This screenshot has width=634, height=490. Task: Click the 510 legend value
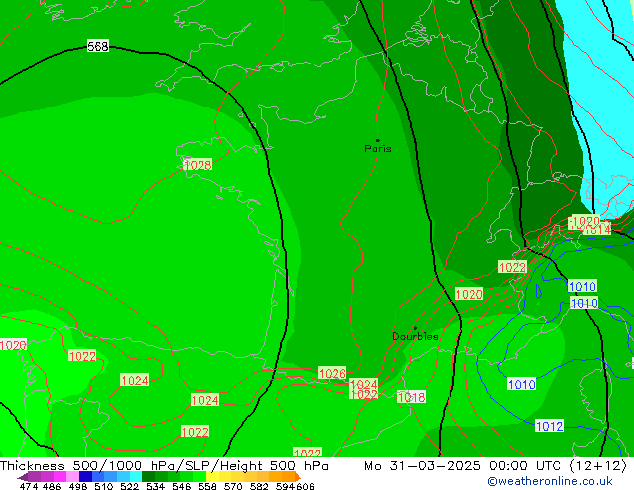click(x=104, y=486)
